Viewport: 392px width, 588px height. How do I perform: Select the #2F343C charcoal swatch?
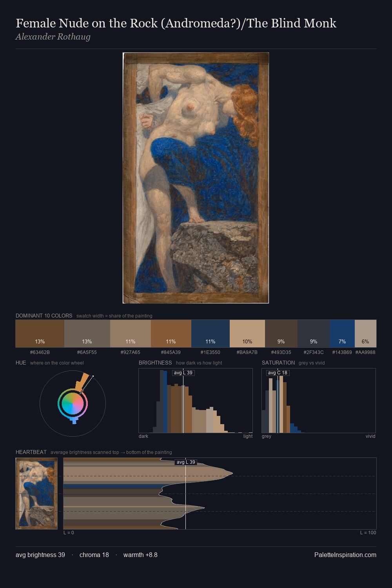314,334
